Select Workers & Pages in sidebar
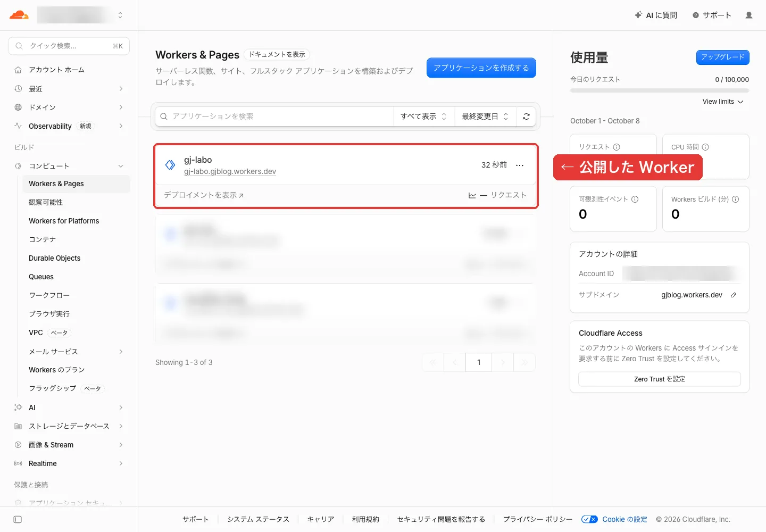 click(76, 184)
